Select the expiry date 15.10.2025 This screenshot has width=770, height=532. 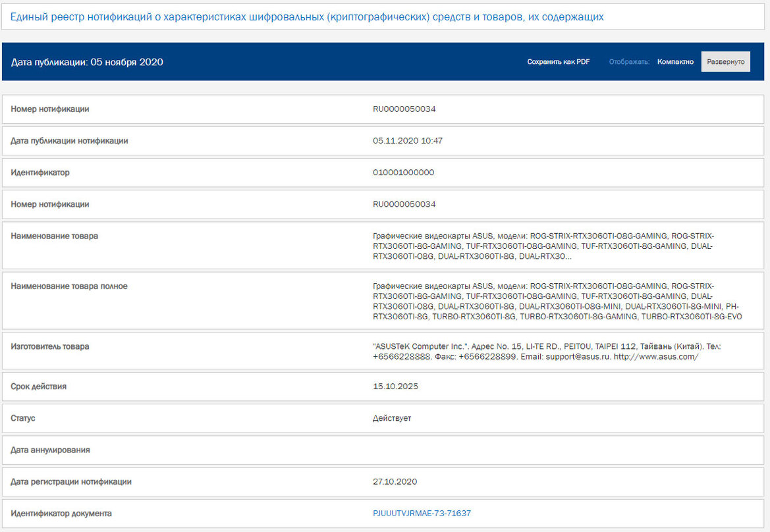point(395,386)
